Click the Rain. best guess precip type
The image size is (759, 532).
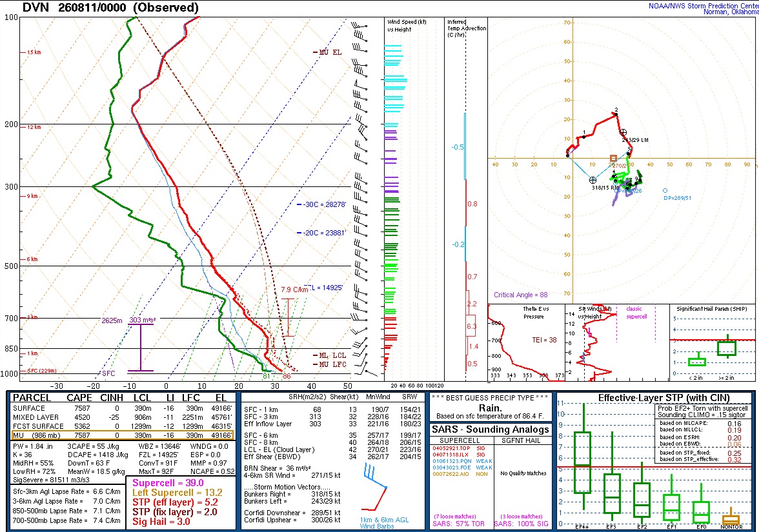click(490, 408)
